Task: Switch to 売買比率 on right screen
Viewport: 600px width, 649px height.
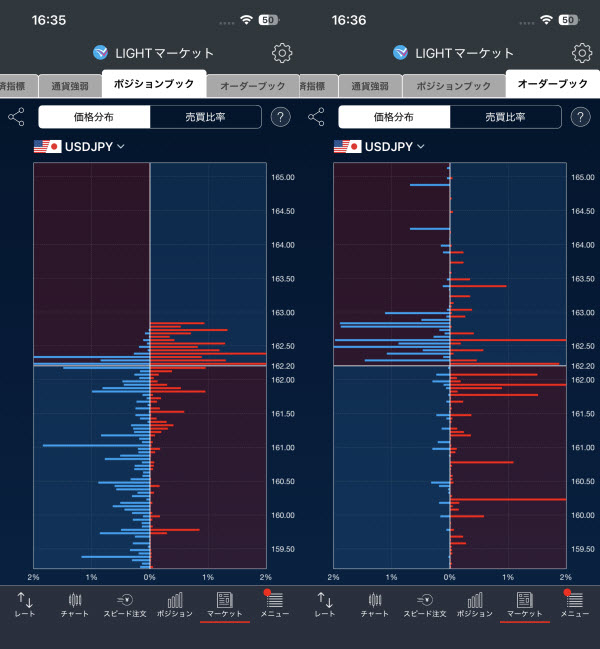Action: [506, 117]
